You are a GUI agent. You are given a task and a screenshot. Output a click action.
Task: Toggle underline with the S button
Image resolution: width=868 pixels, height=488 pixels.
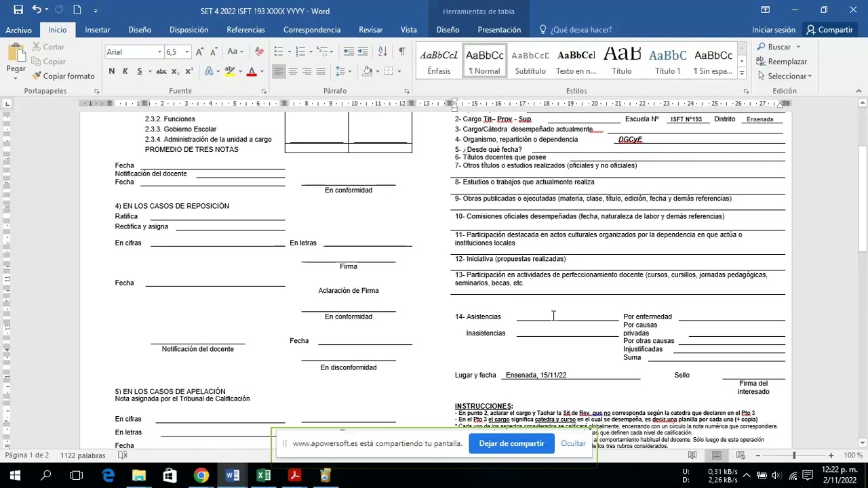tap(140, 71)
